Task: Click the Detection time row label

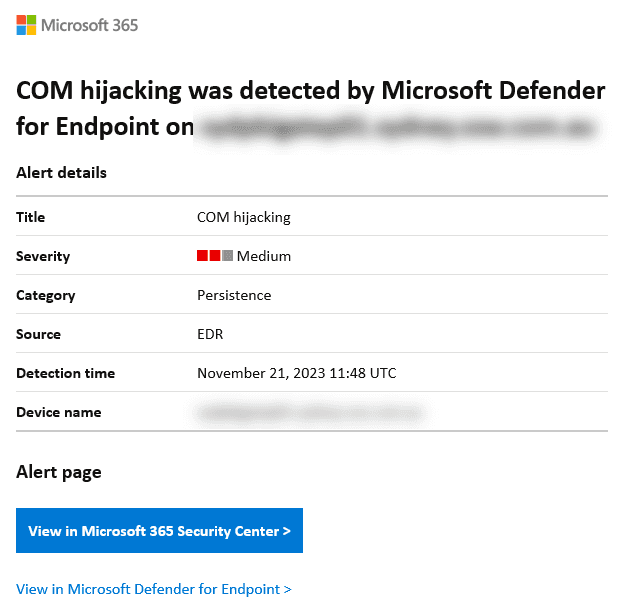Action: click(65, 373)
